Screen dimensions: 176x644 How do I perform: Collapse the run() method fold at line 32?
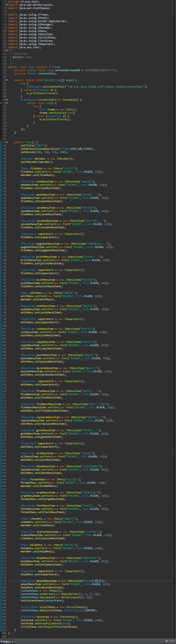(7, 103)
